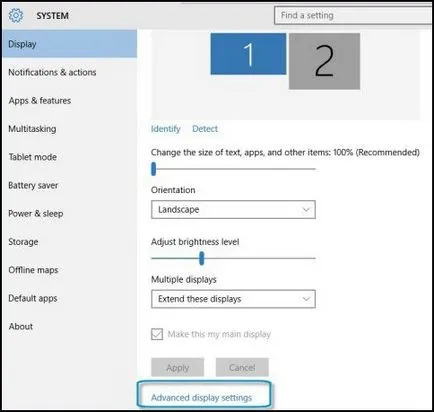Screen dimensions: 434x412
Task: Click the Cancel button
Action: coord(242,367)
